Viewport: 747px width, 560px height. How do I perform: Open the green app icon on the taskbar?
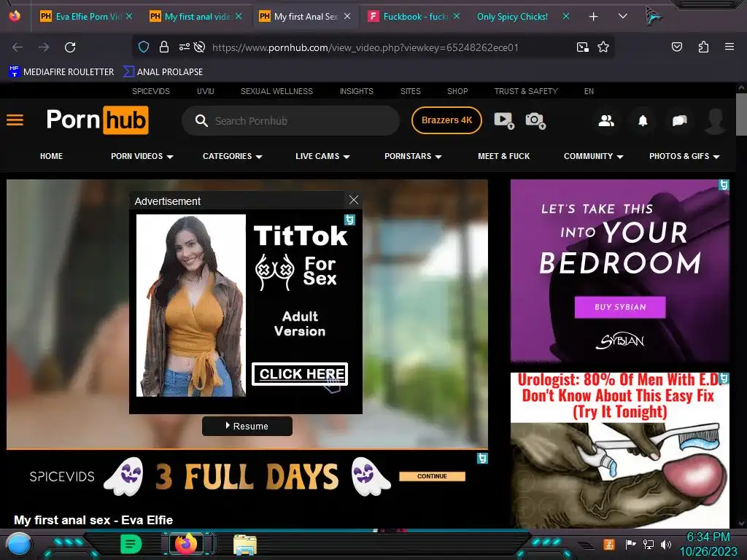point(131,544)
